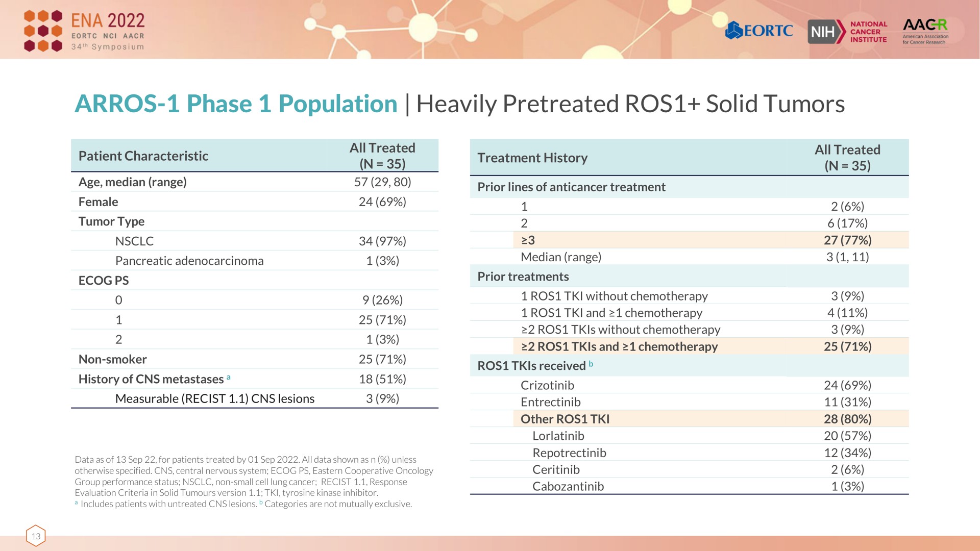Click '≥2 ROS1 TKIs without chemotherapy' label
The width and height of the screenshot is (980, 551).
[621, 330]
